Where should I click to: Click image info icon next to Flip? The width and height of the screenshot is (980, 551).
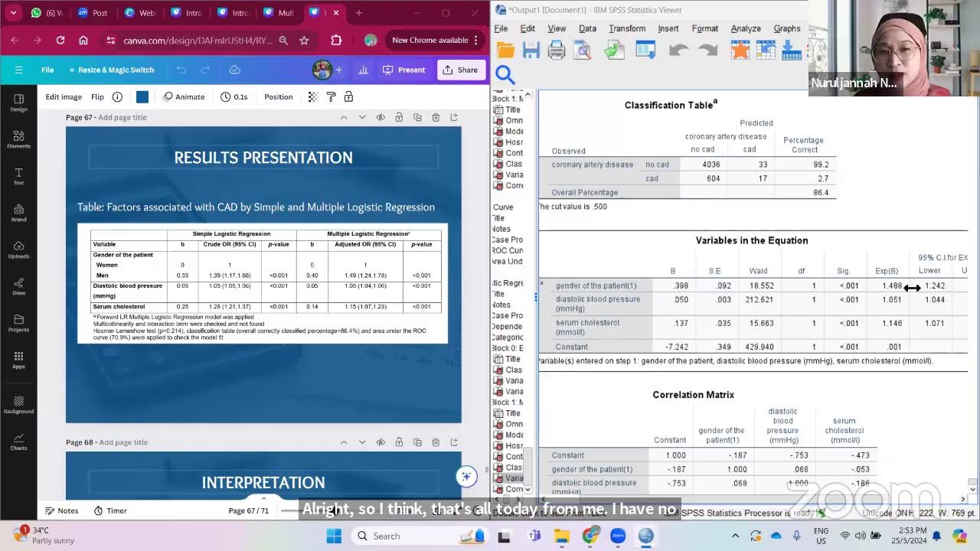pos(117,97)
